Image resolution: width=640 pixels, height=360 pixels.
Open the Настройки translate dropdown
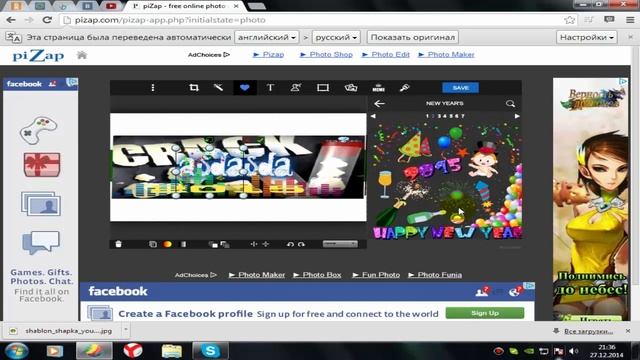point(587,37)
